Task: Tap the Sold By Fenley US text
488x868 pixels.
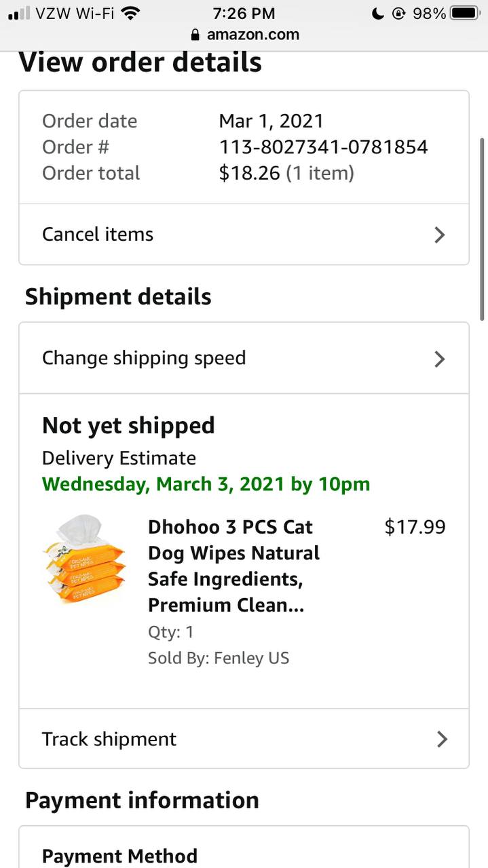Action: click(219, 658)
